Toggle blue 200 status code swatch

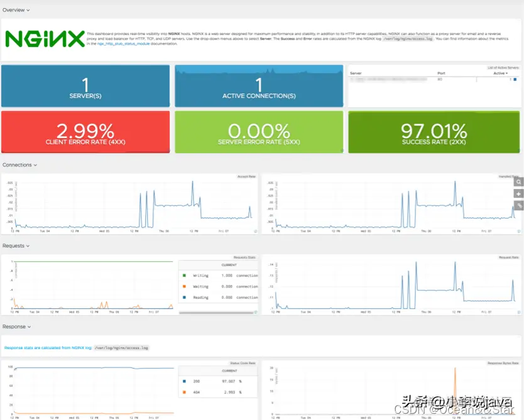coord(184,381)
